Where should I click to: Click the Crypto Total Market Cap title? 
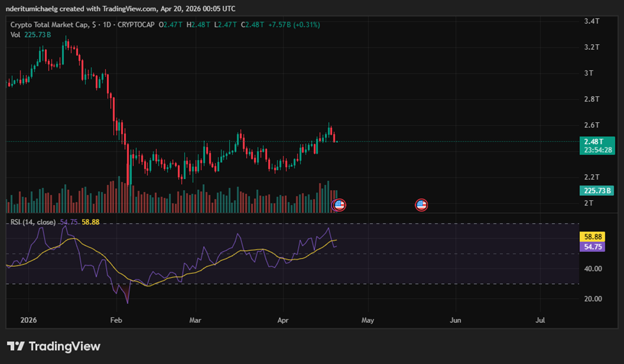pos(49,25)
